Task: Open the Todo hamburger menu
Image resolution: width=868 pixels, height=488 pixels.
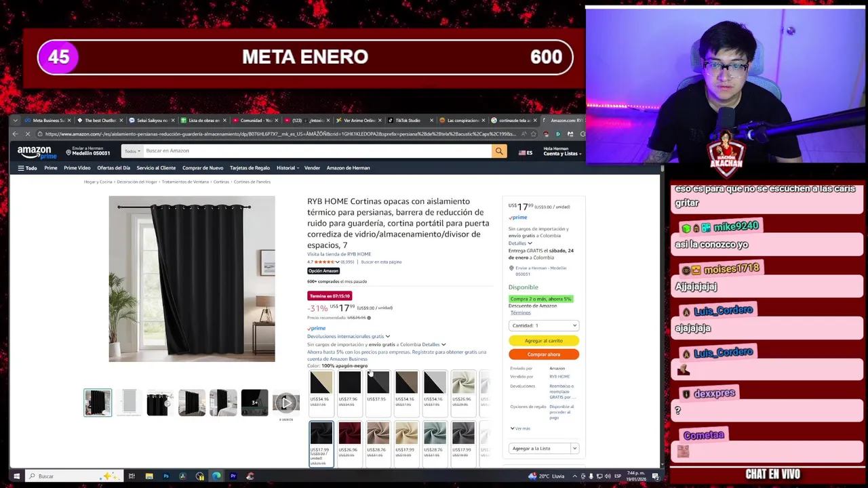Action: point(28,168)
